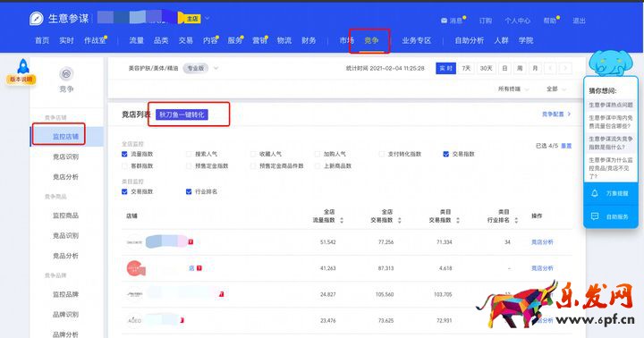Open 竞店识别 in the sidebar
The image size is (644, 338).
pyautogui.click(x=65, y=156)
